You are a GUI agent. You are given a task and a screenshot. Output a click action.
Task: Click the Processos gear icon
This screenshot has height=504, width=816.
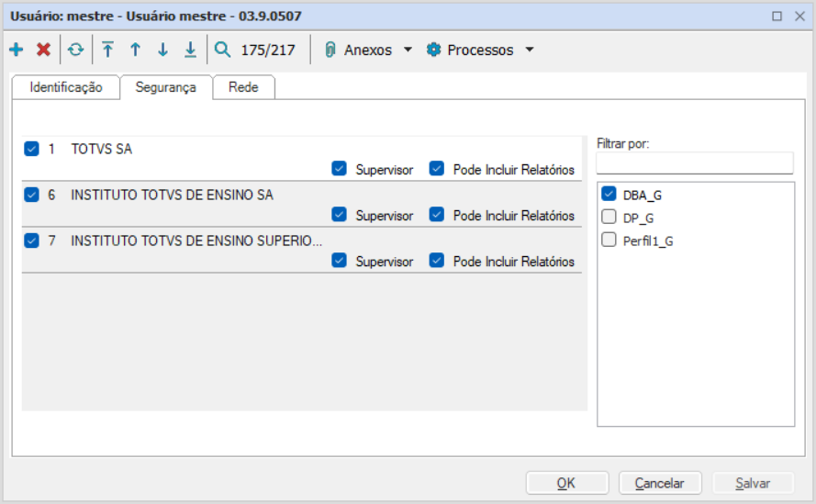point(433,50)
